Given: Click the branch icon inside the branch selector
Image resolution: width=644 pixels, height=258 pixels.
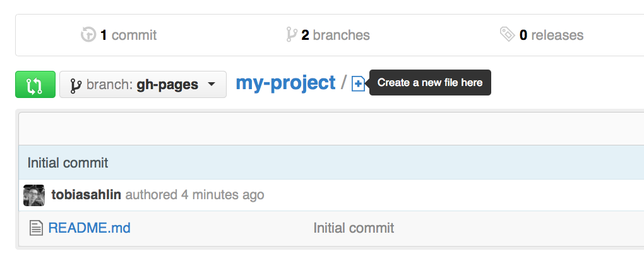Looking at the screenshot, I should pos(76,85).
